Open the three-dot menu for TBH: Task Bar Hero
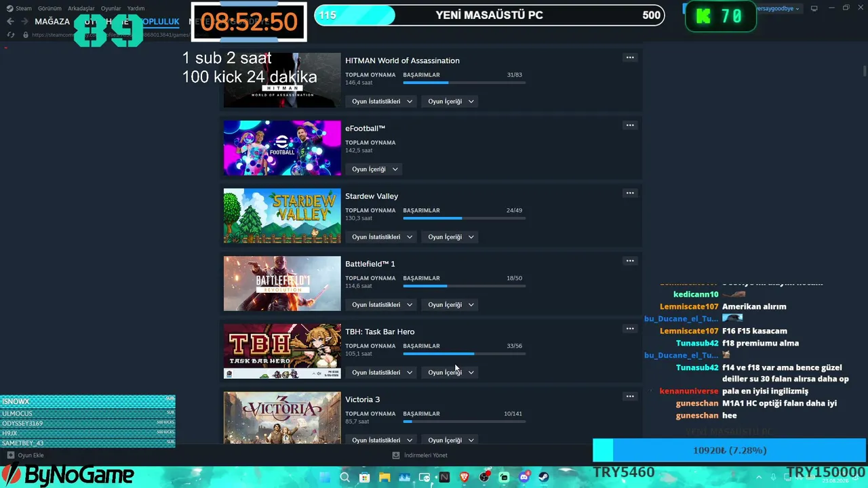Screen dimensions: 868x488 point(630,329)
